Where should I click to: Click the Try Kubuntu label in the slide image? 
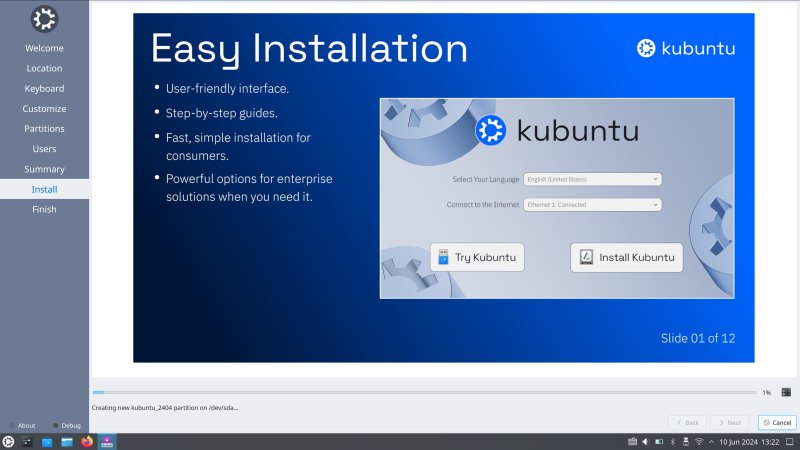tap(485, 257)
